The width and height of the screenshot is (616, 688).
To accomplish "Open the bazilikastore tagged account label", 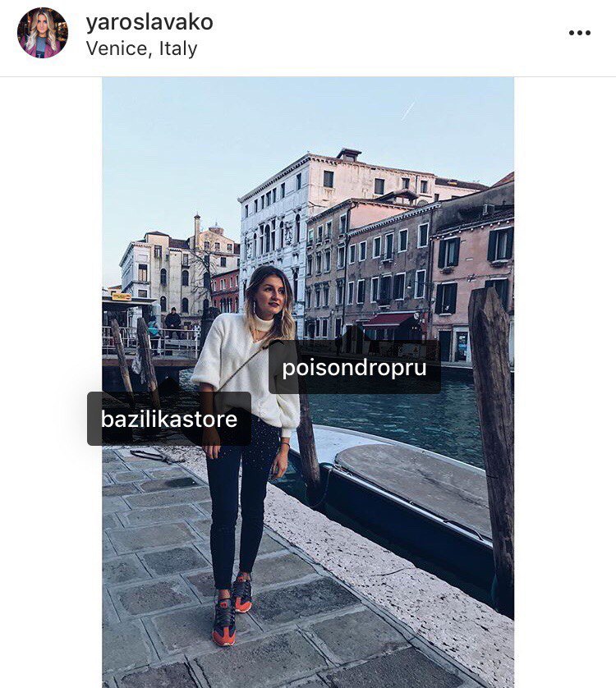I will [169, 419].
